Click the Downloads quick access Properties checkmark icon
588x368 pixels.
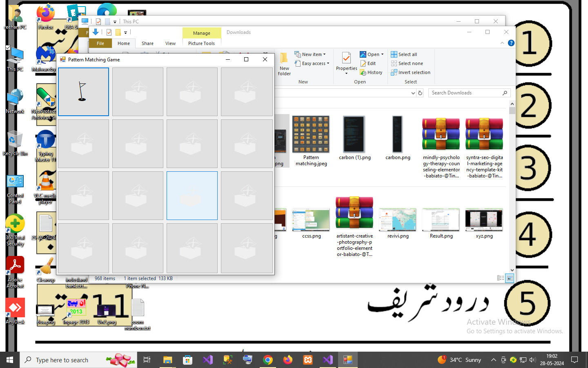coord(109,32)
